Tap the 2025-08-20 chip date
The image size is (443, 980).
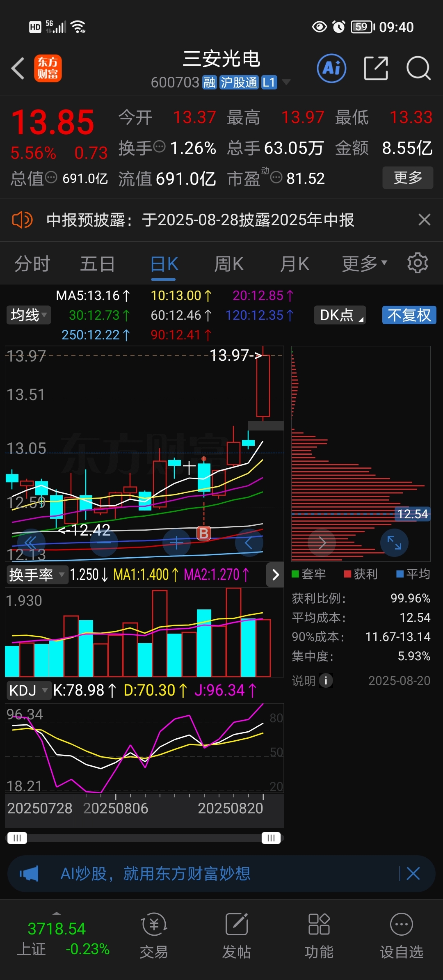coord(399,680)
